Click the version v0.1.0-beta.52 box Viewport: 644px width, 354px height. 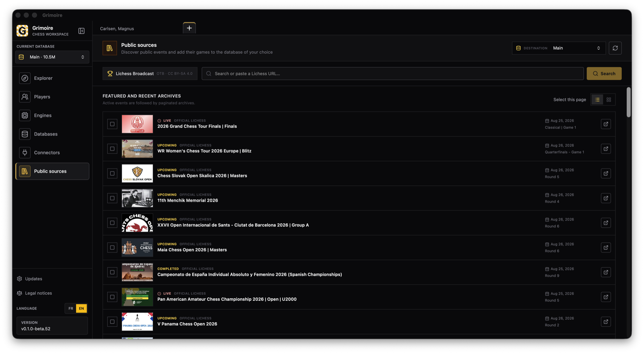(x=52, y=326)
